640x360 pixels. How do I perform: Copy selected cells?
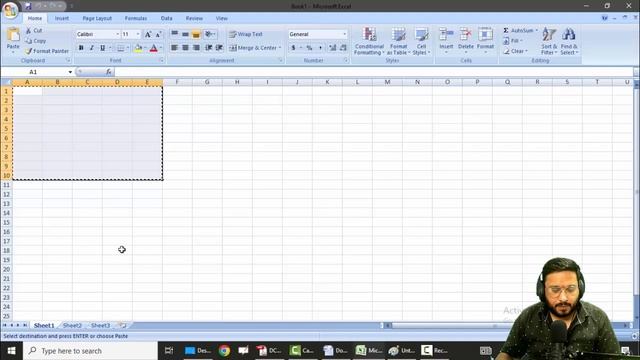(36, 41)
